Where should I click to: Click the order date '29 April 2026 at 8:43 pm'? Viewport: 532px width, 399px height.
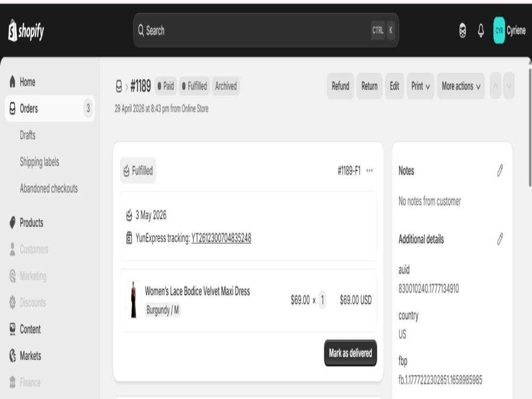click(142, 109)
